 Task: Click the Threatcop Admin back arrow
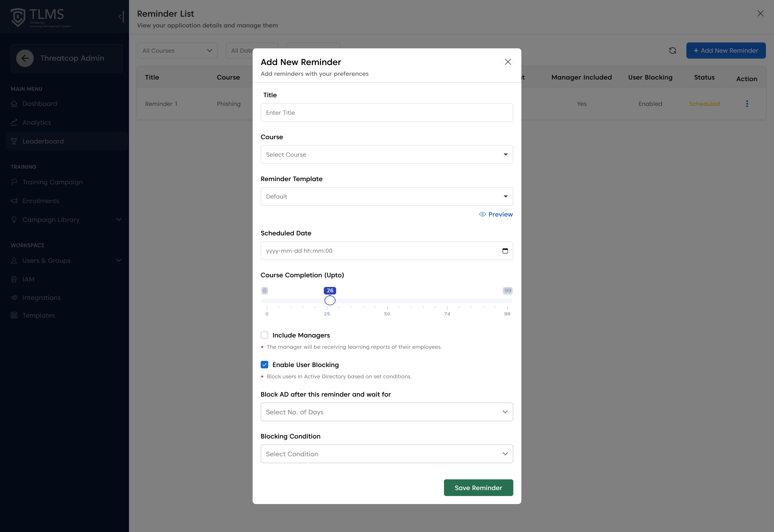point(25,58)
